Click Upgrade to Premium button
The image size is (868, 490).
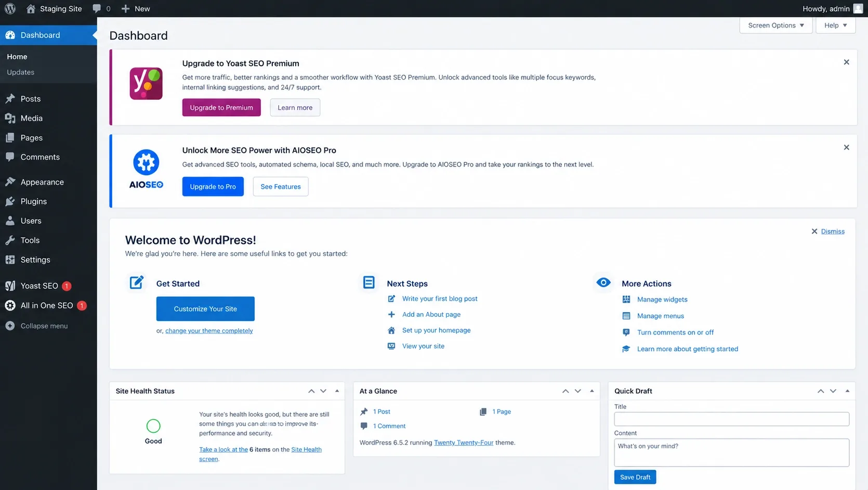point(221,108)
